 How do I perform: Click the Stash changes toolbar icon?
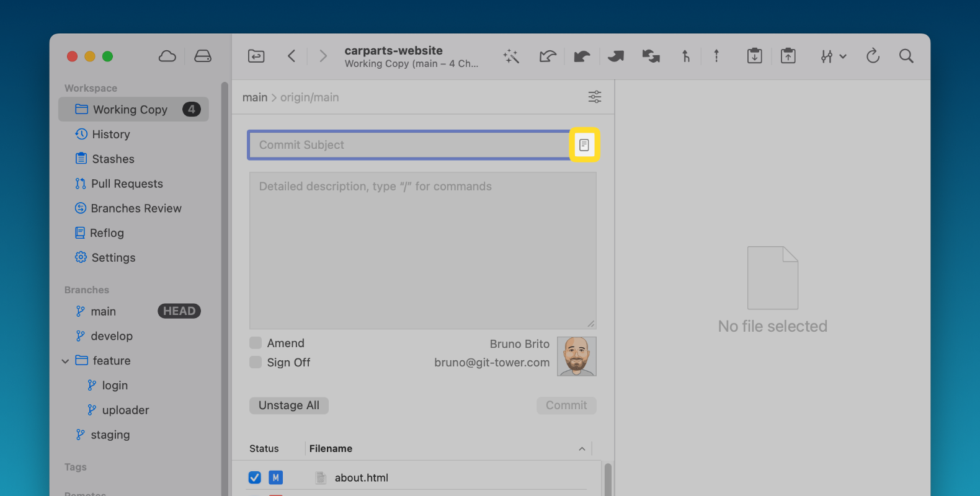pyautogui.click(x=754, y=56)
